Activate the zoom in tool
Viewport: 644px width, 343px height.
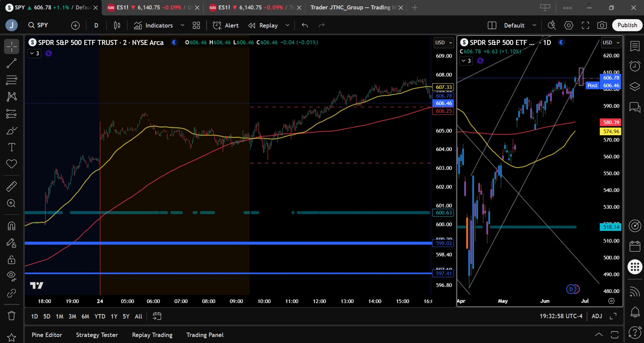click(x=11, y=203)
